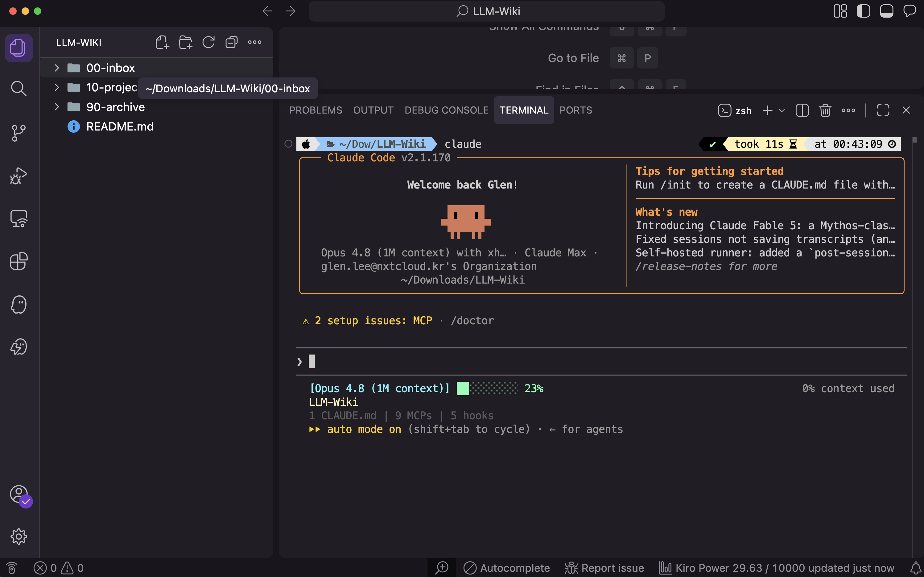Click the LLM-WIKI explorer header title
The width and height of the screenshot is (924, 577).
pyautogui.click(x=79, y=42)
